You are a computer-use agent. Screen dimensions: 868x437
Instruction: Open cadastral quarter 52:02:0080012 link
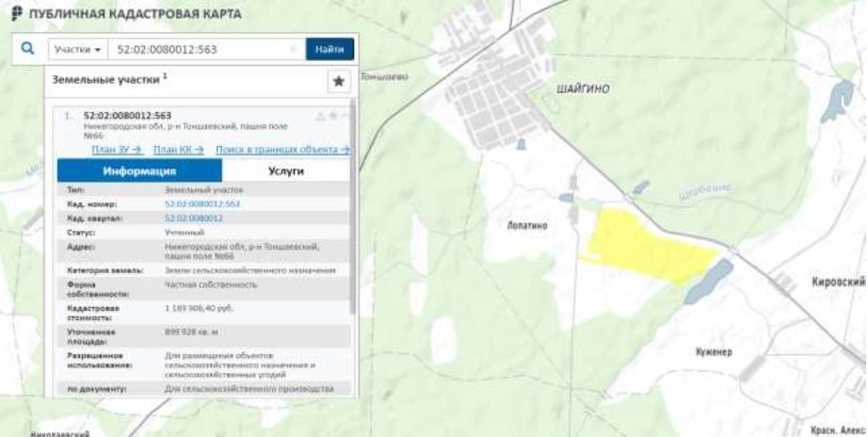(193, 218)
